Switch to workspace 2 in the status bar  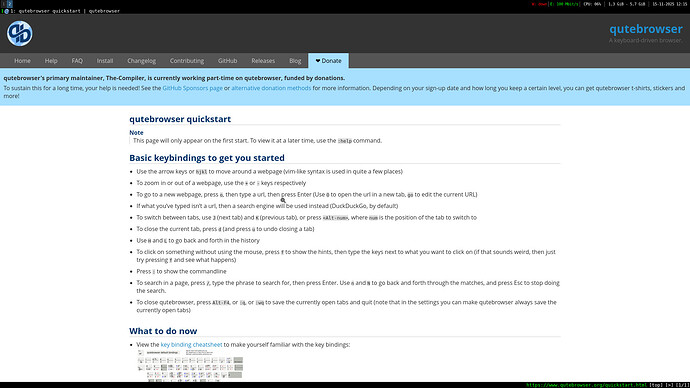click(10, 4)
